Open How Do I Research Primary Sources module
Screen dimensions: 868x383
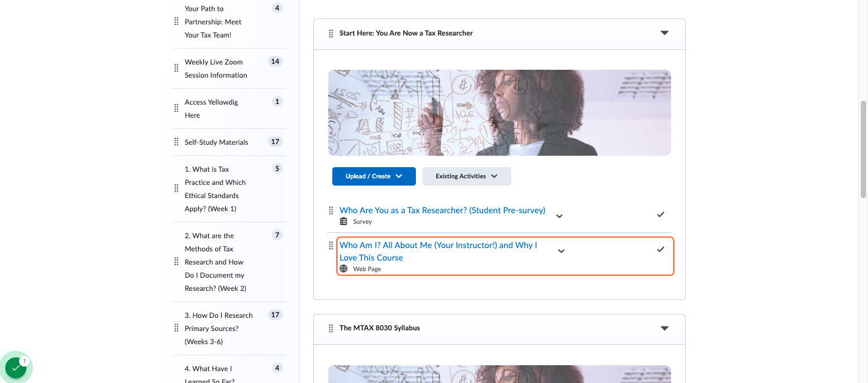(x=218, y=328)
